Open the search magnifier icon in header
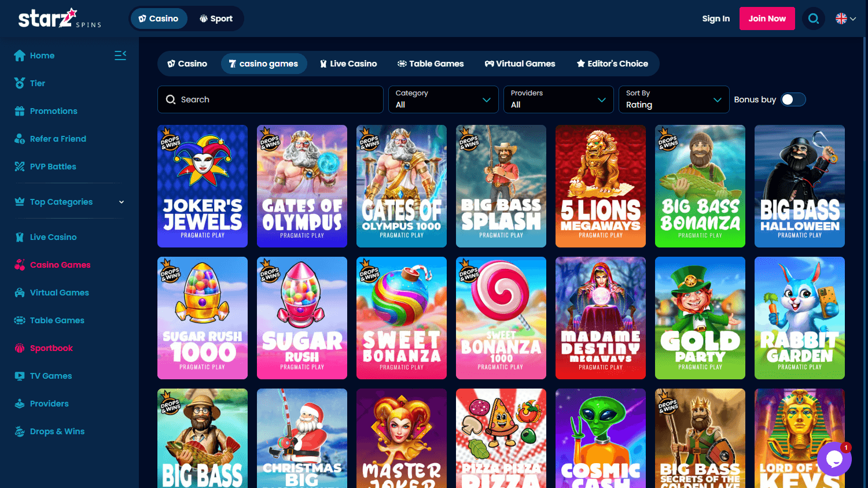 tap(814, 19)
